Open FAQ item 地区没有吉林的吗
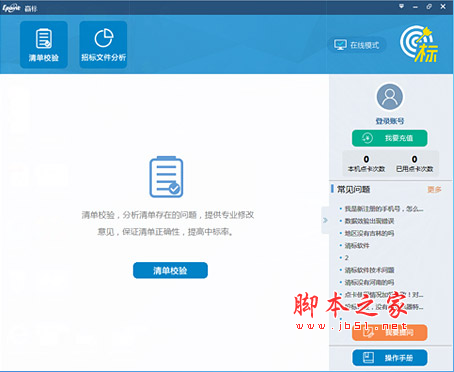 [x=369, y=233]
